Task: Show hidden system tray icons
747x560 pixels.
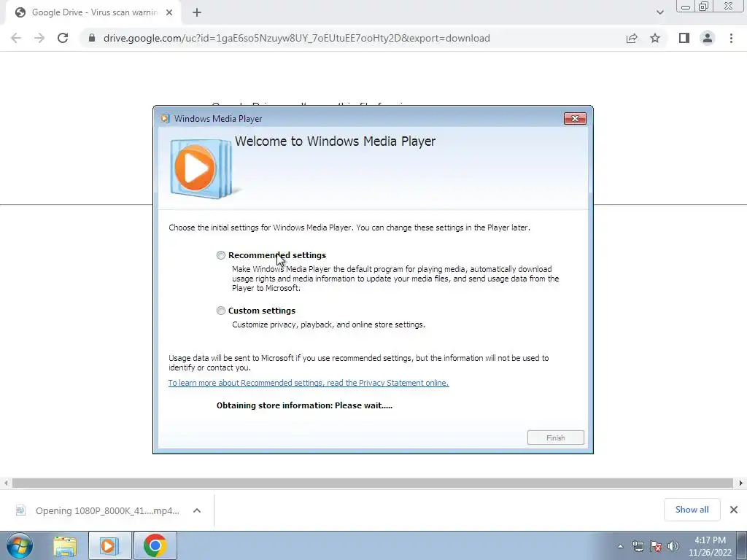Action: [x=620, y=546]
